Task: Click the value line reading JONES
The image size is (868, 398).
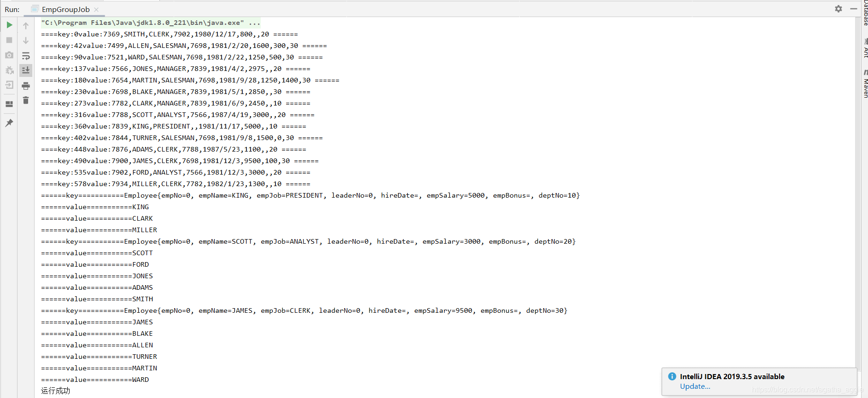Action: click(97, 276)
